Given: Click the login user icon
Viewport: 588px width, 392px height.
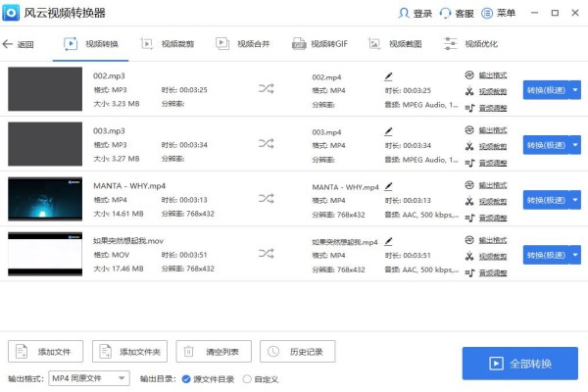Looking at the screenshot, I should click(405, 14).
